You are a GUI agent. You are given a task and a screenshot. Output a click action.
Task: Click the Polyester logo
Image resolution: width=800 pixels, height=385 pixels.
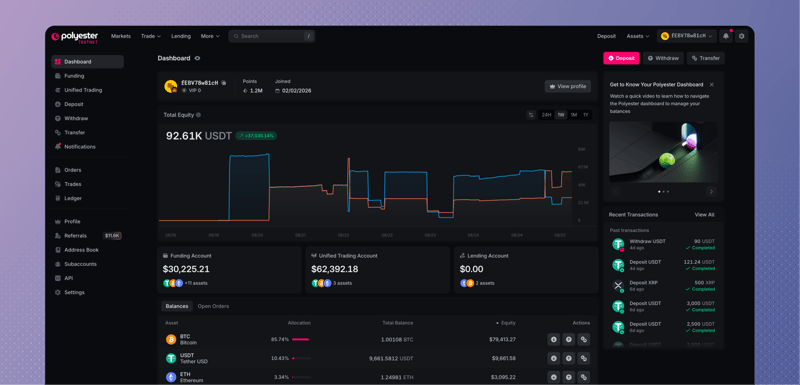coord(74,37)
